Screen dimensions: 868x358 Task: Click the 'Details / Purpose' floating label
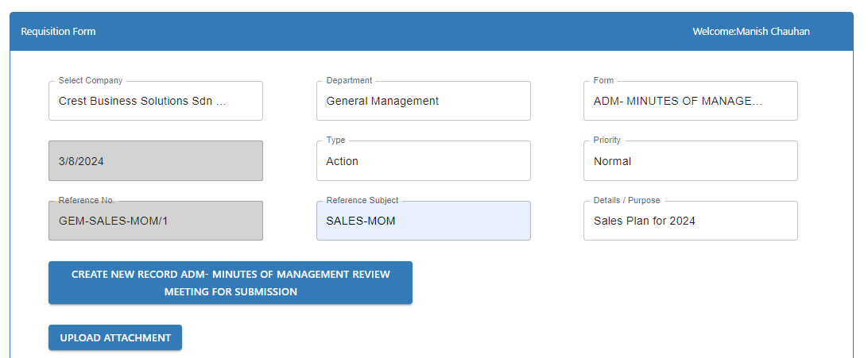[x=626, y=201]
